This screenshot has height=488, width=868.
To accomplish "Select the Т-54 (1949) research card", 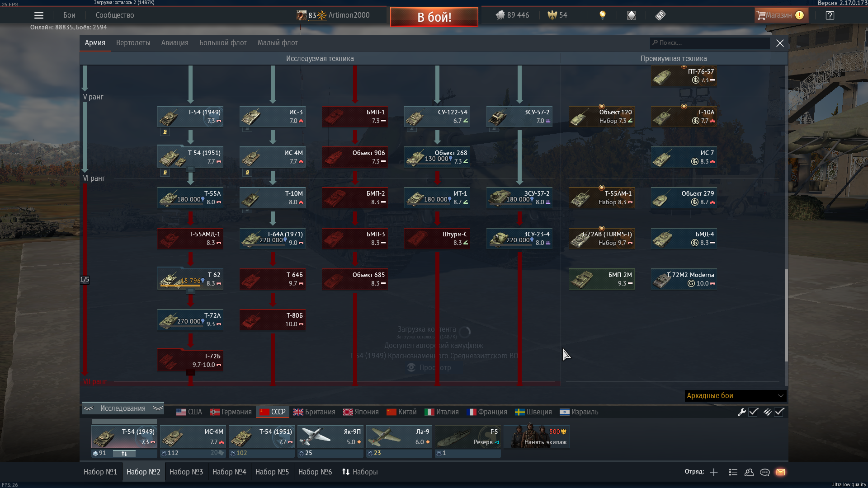I will (x=190, y=117).
